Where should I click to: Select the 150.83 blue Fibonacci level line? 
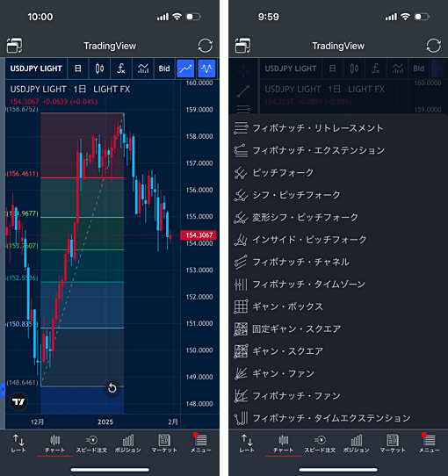pyautogui.click(x=83, y=328)
